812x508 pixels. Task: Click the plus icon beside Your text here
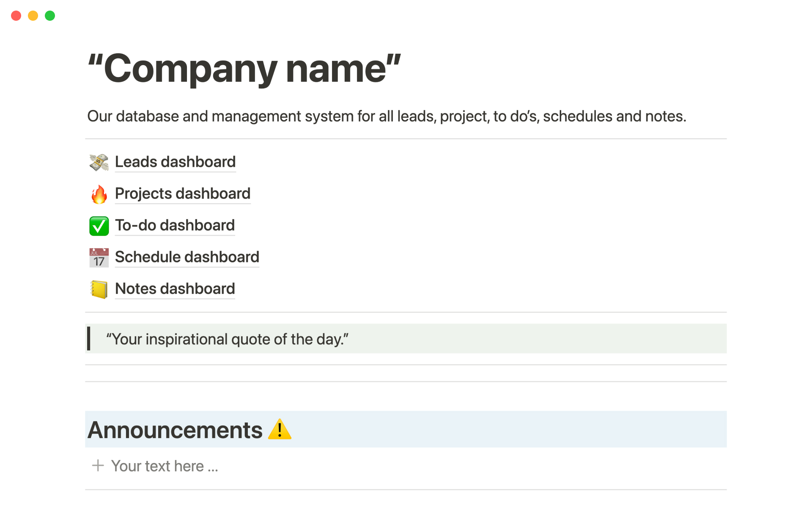tap(98, 466)
